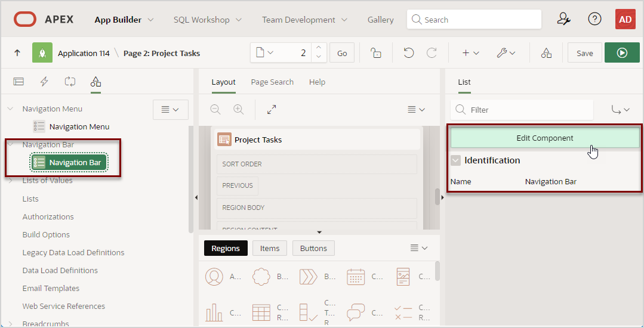The image size is (644, 328).
Task: Click the Chart region type icon
Action: [x=214, y=313]
